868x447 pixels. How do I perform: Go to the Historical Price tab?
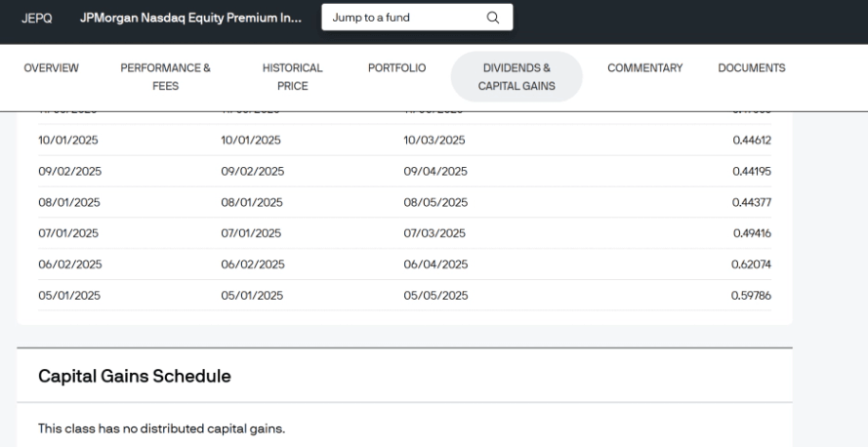click(x=293, y=76)
